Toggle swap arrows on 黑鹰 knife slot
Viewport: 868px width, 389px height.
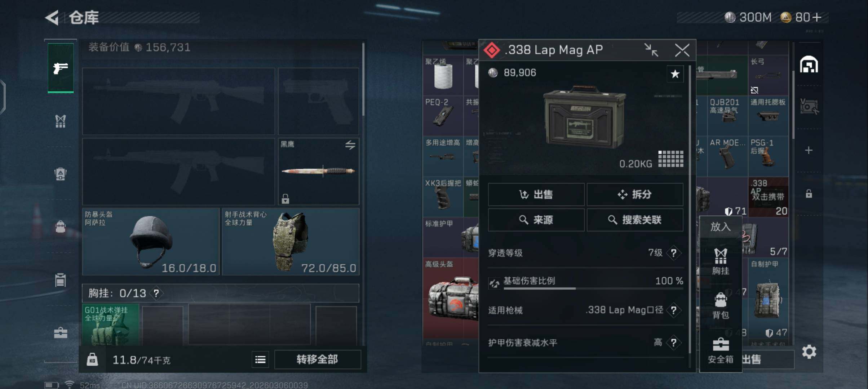(350, 145)
